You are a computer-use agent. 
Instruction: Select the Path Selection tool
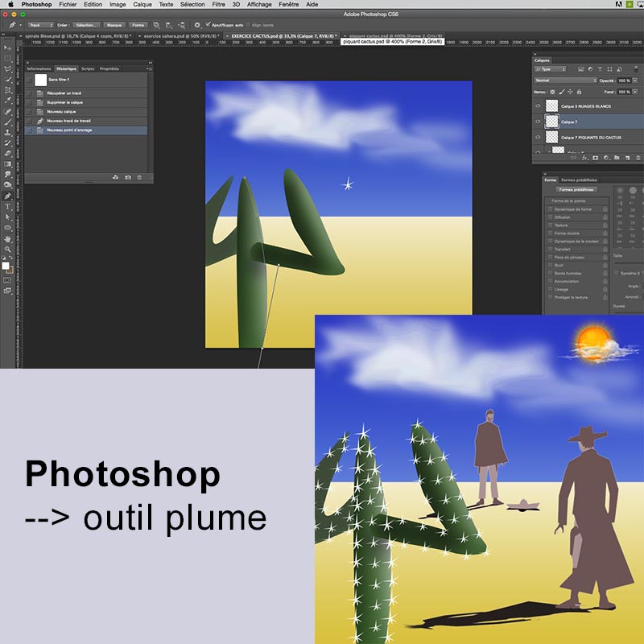point(7,217)
